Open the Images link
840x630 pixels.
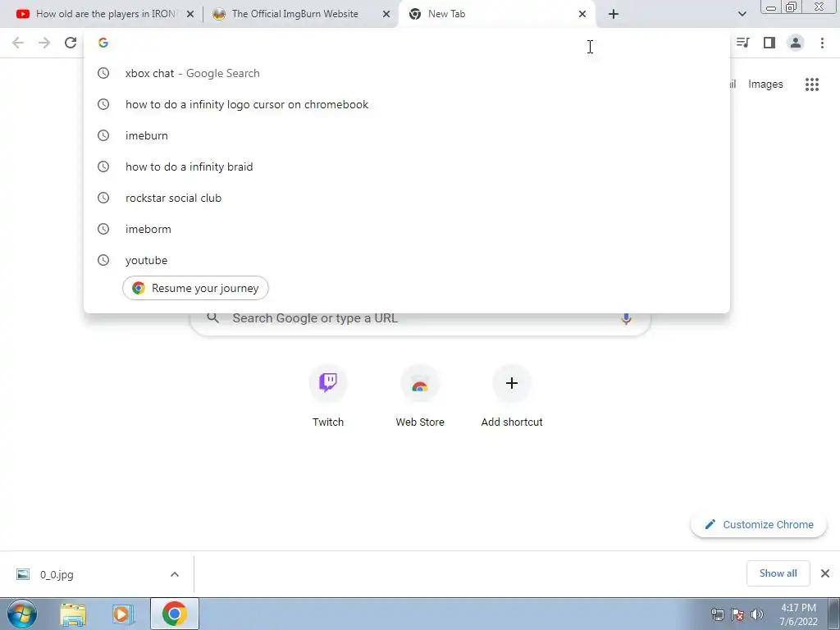pos(765,84)
